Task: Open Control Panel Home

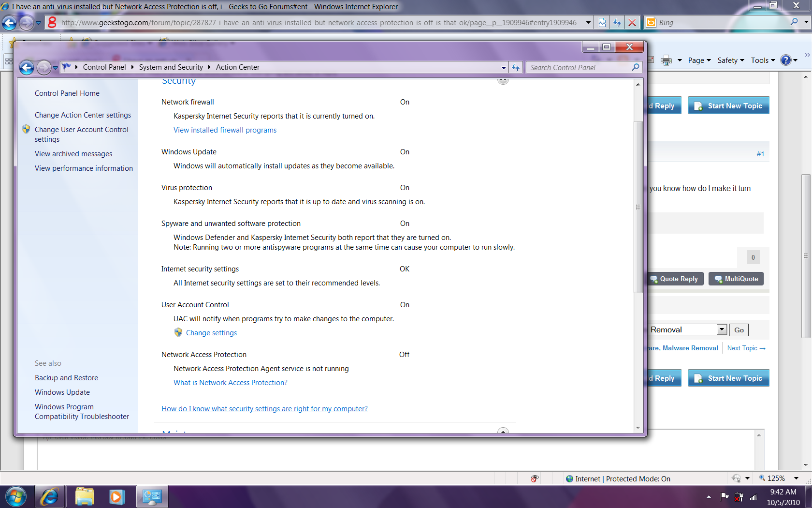Action: 67,93
